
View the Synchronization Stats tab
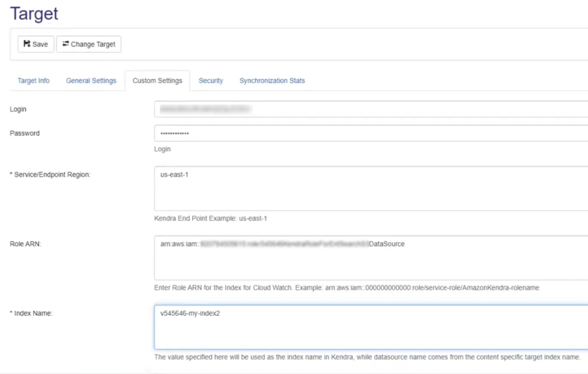click(272, 81)
